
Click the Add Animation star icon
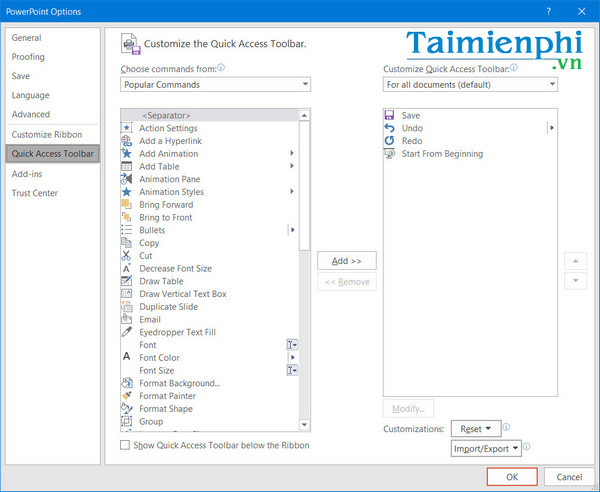click(127, 153)
